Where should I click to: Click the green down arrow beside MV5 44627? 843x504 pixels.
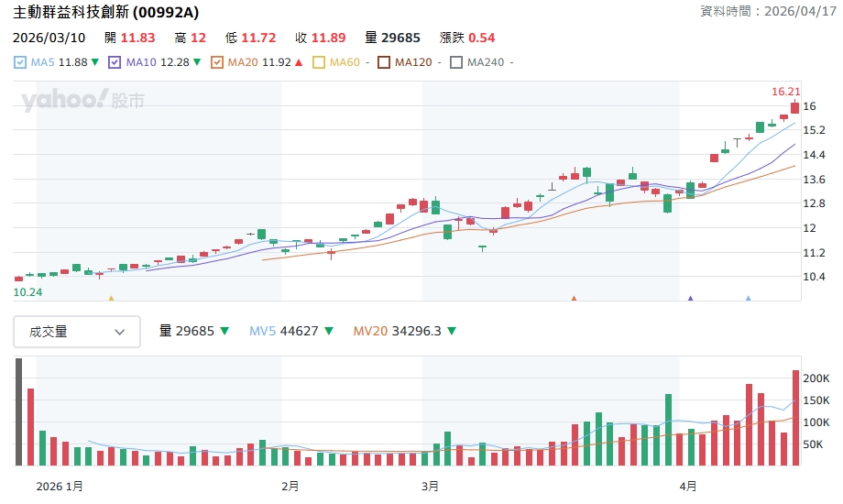329,331
